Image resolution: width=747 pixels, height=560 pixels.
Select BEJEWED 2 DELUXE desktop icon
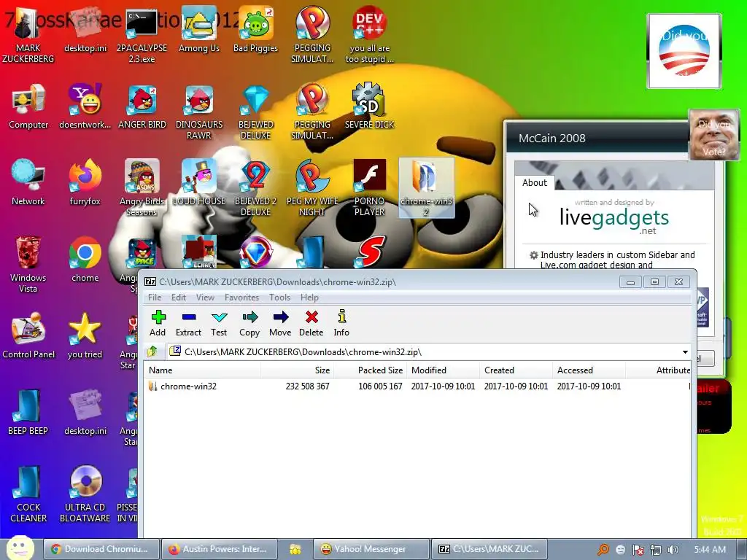click(255, 188)
